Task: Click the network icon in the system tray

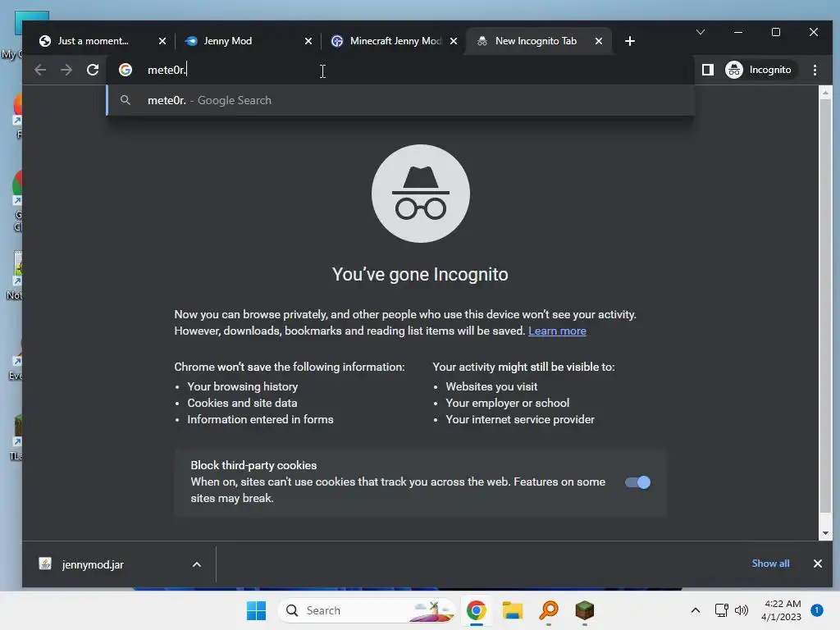Action: point(722,610)
